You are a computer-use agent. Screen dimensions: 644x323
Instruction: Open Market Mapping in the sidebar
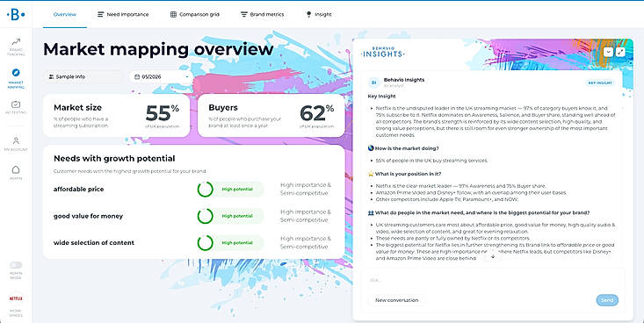pyautogui.click(x=16, y=78)
